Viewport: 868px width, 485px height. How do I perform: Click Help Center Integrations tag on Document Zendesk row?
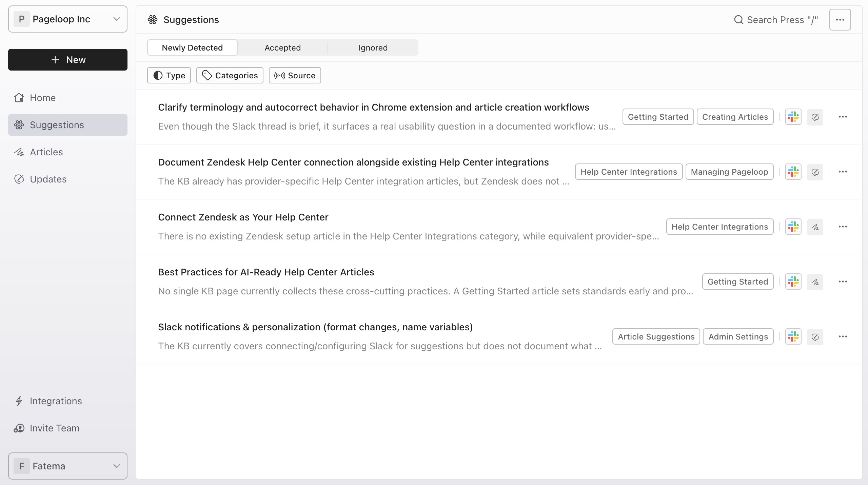click(x=629, y=172)
